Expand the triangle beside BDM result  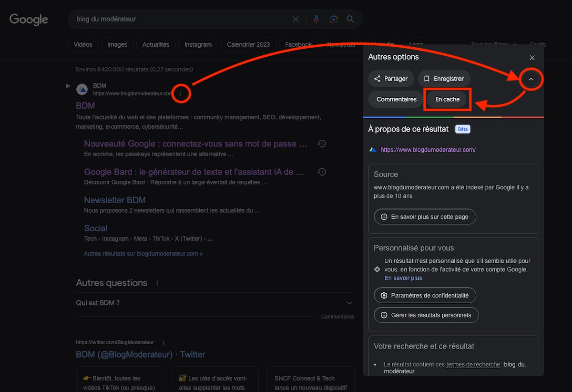click(x=68, y=86)
